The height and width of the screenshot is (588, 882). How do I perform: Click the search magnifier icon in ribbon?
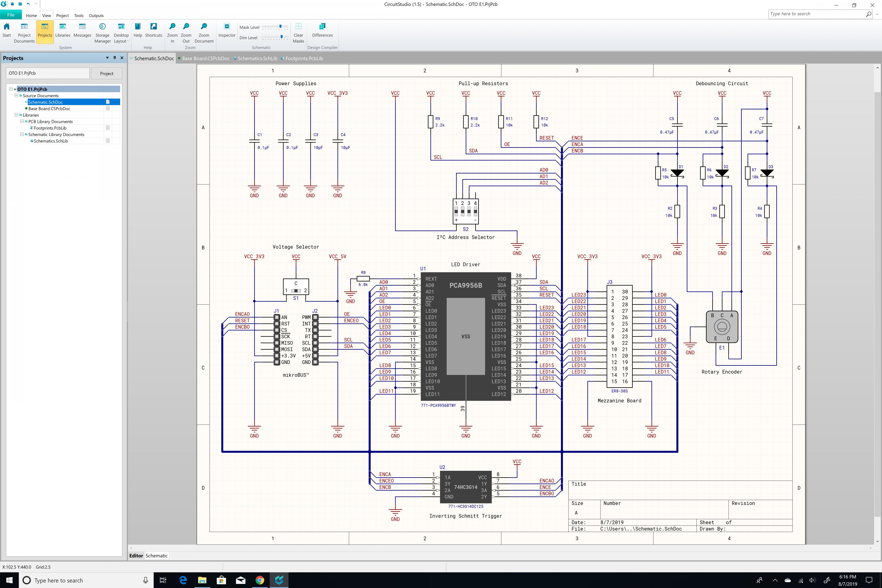click(869, 14)
